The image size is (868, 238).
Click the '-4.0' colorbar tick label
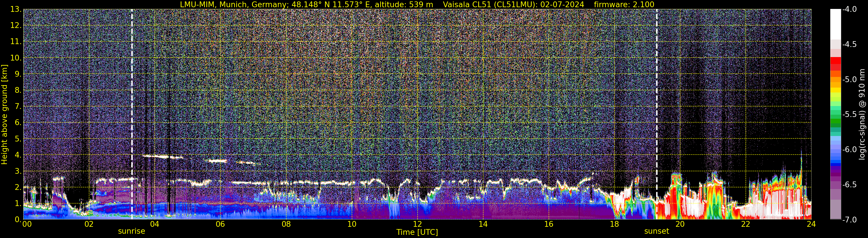tap(849, 10)
